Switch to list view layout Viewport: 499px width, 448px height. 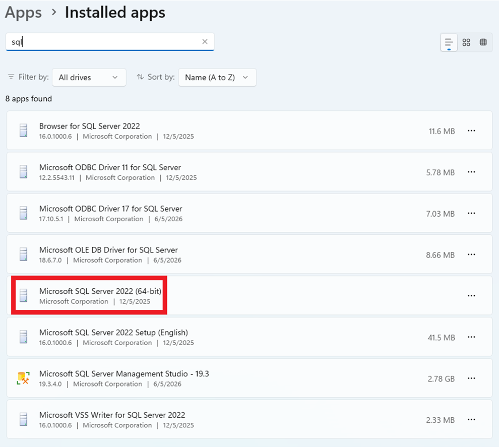tap(449, 42)
